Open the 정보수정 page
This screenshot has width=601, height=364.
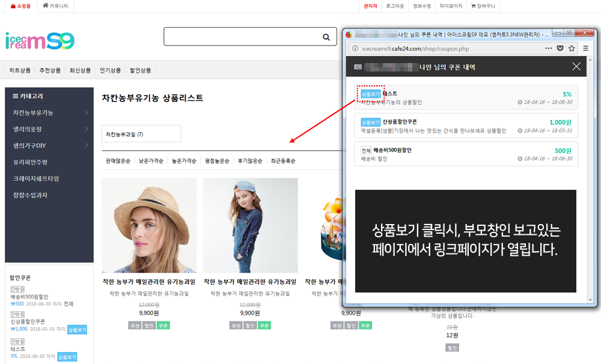[422, 6]
